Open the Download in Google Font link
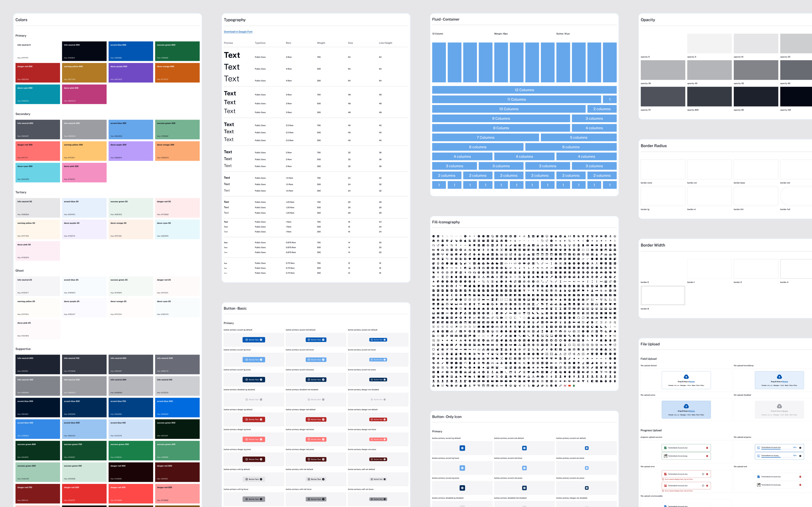Screen dimensions: 812x507 tap(238, 31)
